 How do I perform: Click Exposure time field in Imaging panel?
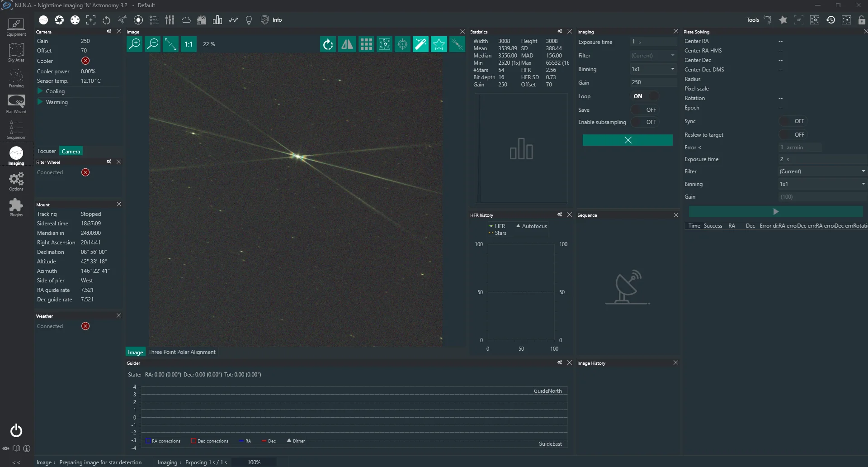pyautogui.click(x=653, y=42)
